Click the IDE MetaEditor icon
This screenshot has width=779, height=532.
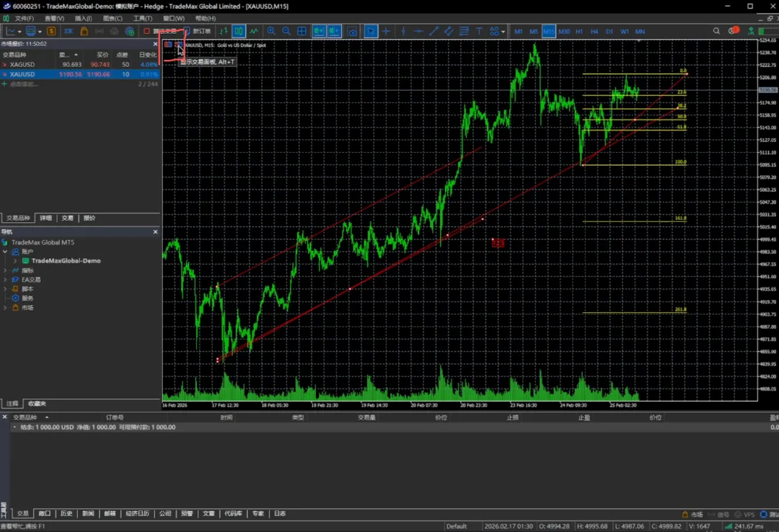click(69, 31)
